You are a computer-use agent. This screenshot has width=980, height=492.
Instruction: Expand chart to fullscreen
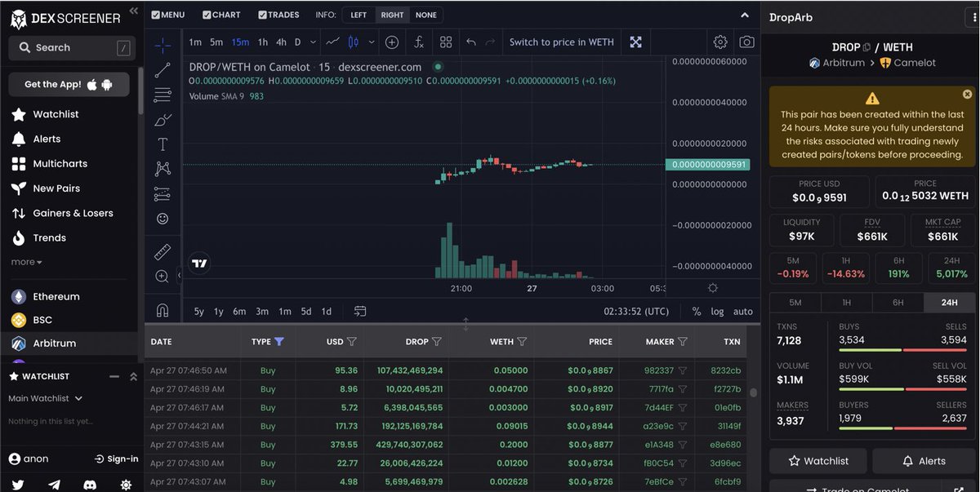(x=635, y=42)
